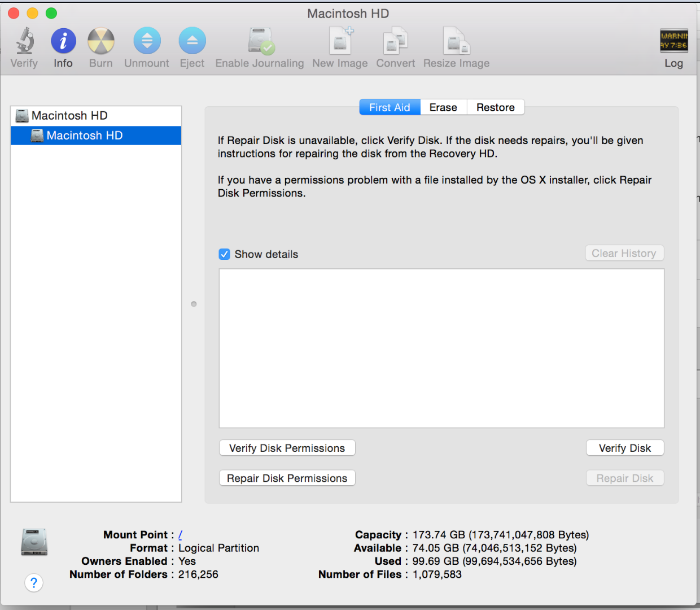
Task: Toggle the Show details checkbox
Action: click(224, 254)
